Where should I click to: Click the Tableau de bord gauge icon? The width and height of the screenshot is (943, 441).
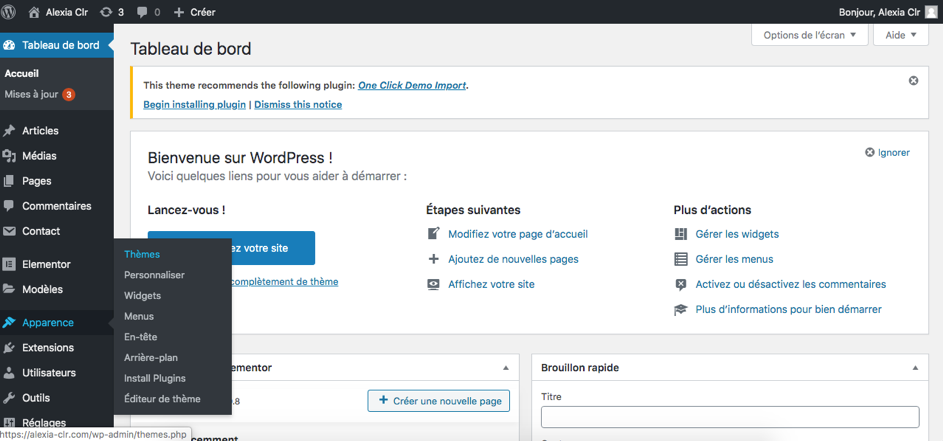click(x=9, y=45)
